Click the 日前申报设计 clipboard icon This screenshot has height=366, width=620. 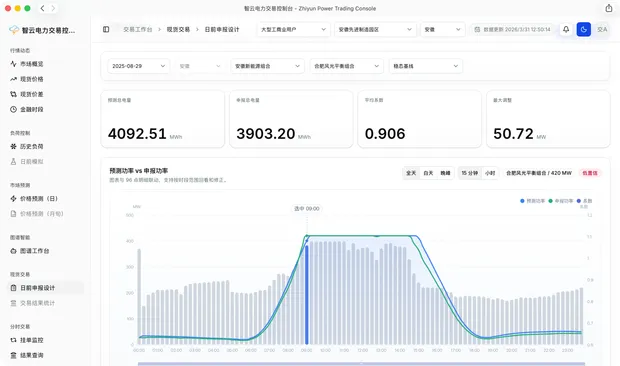13,288
